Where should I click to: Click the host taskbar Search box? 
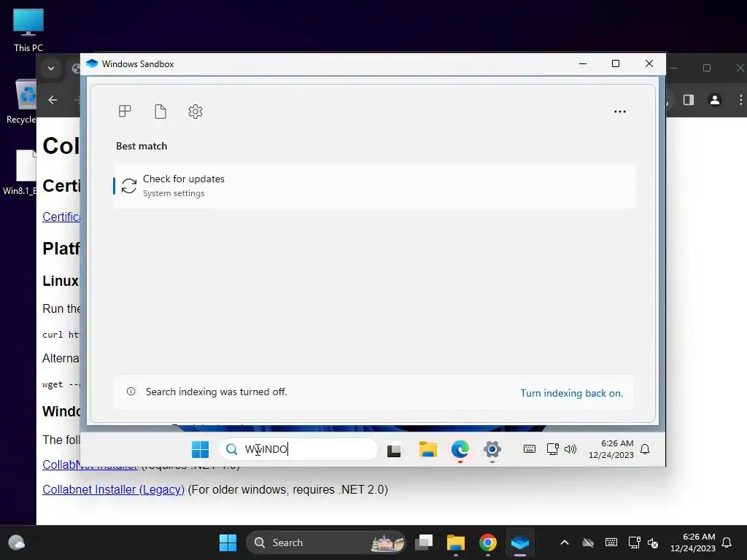326,542
